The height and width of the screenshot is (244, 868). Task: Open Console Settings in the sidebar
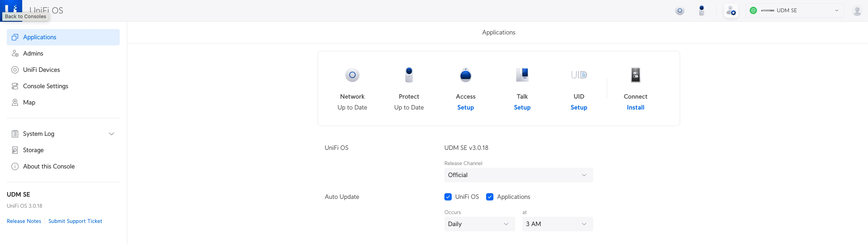click(46, 86)
